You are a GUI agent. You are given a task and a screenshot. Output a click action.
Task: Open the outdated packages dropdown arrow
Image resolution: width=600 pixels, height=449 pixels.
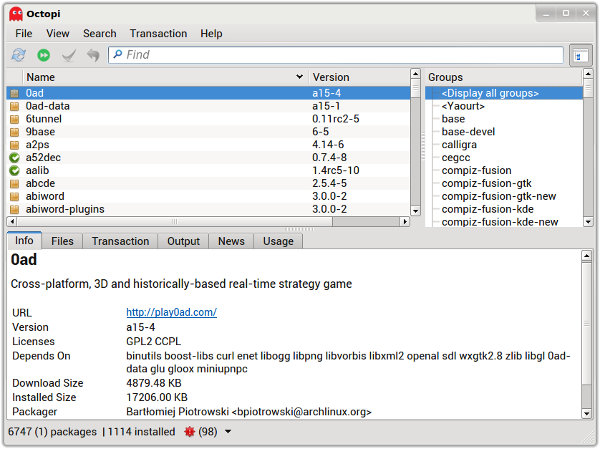click(228, 432)
